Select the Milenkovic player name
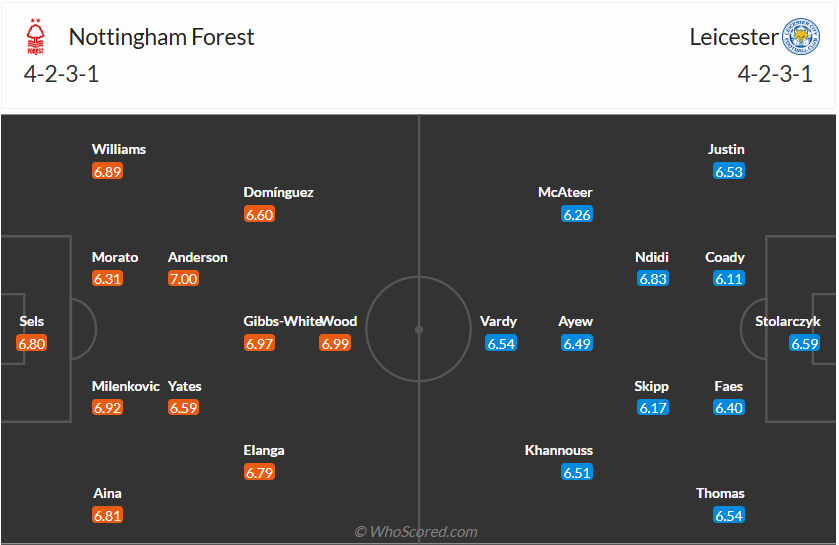Screen dimensions: 839x545 click(126, 386)
